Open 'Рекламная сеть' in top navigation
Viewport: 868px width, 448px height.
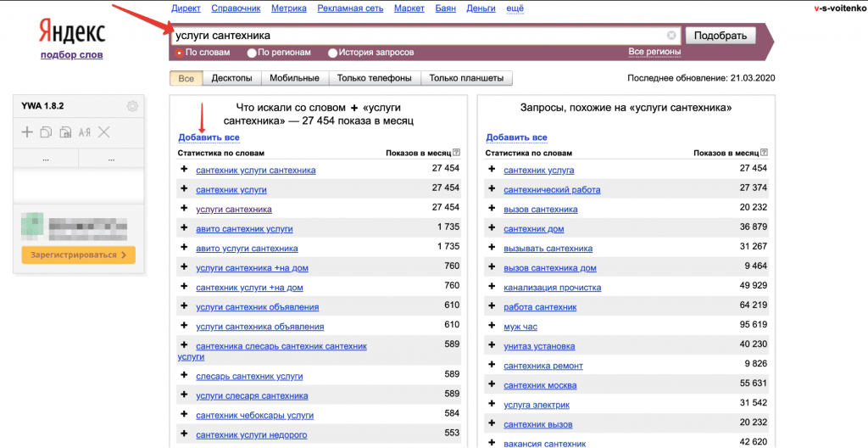coord(351,8)
